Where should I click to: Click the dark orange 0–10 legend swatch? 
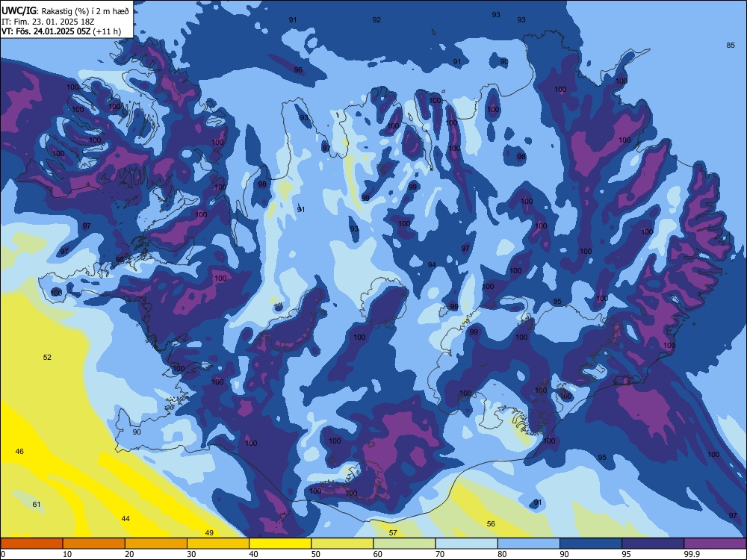[x=31, y=544]
